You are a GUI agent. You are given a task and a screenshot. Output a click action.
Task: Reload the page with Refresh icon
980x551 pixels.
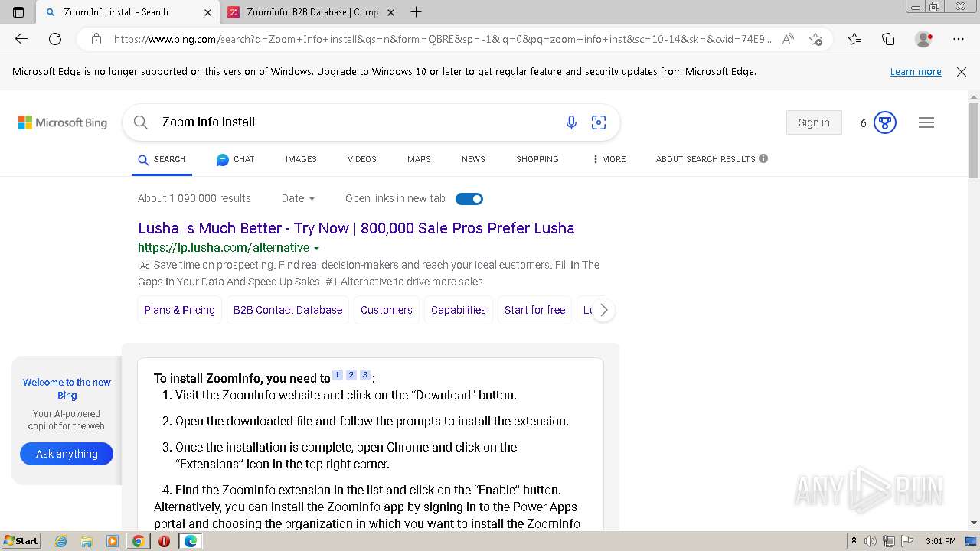pyautogui.click(x=55, y=39)
